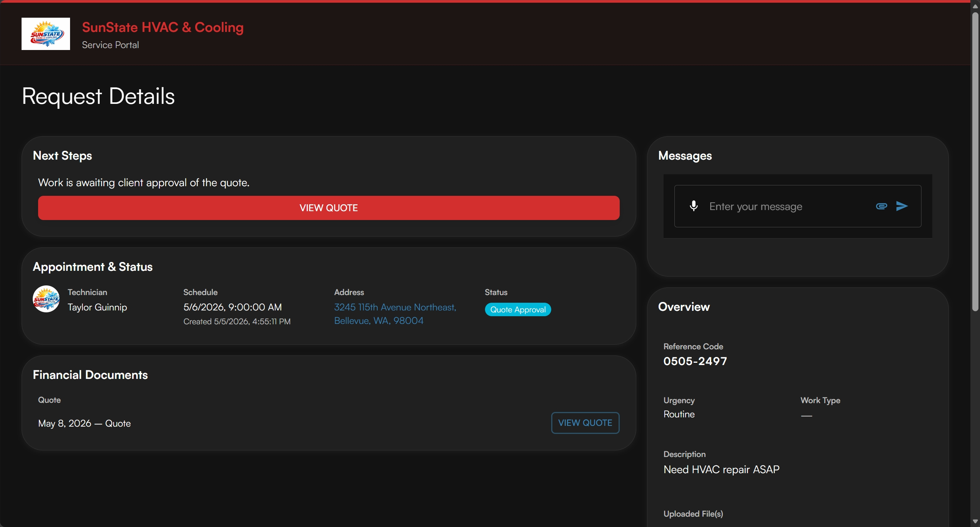Open the red VIEW QUOTE button

click(x=329, y=208)
